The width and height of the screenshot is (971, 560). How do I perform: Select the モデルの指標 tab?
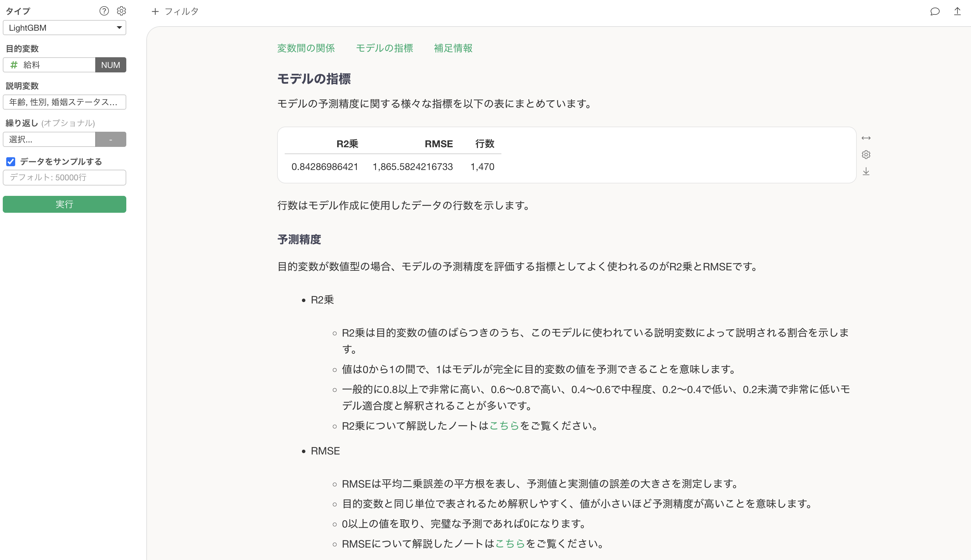click(x=384, y=48)
